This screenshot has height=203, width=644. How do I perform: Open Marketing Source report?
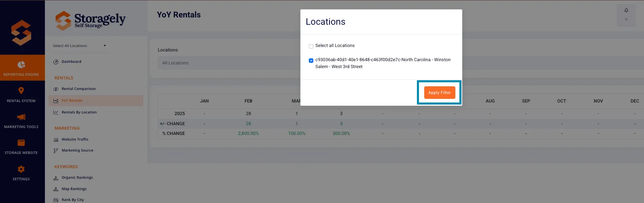[77, 150]
